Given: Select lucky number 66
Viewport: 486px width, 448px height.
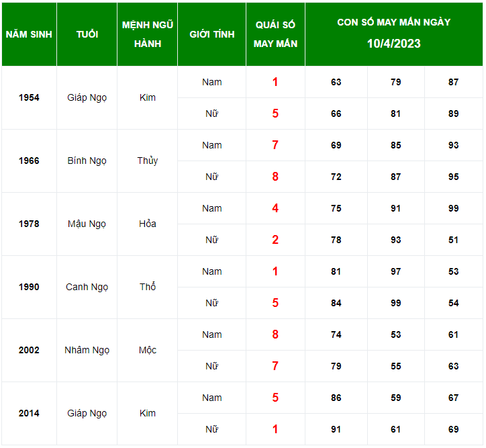Looking at the screenshot, I should [336, 114].
